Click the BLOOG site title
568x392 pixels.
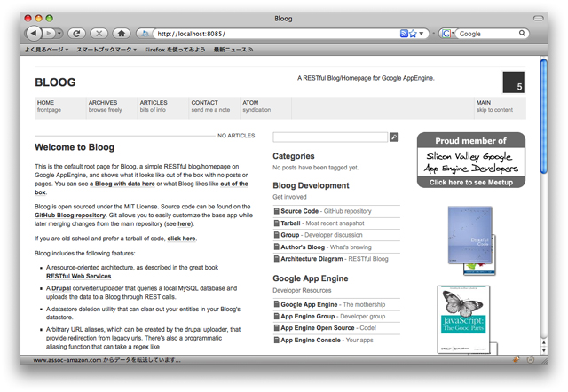point(55,82)
